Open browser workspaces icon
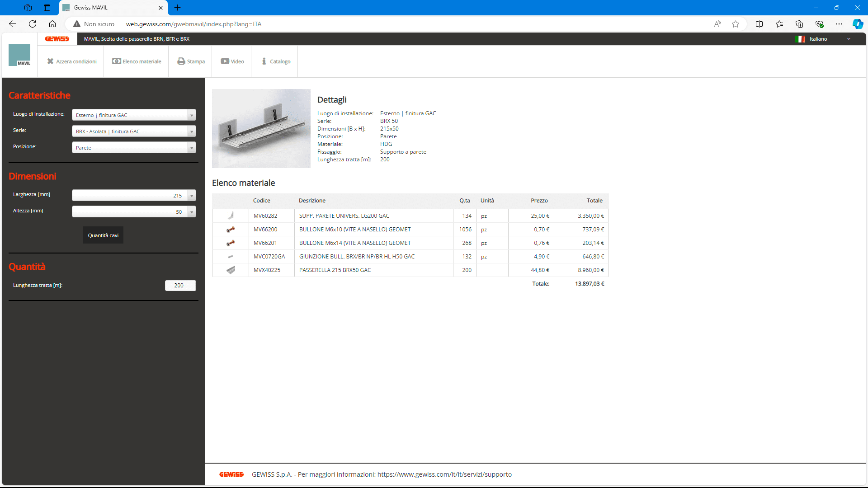The width and height of the screenshot is (868, 488). [x=28, y=8]
